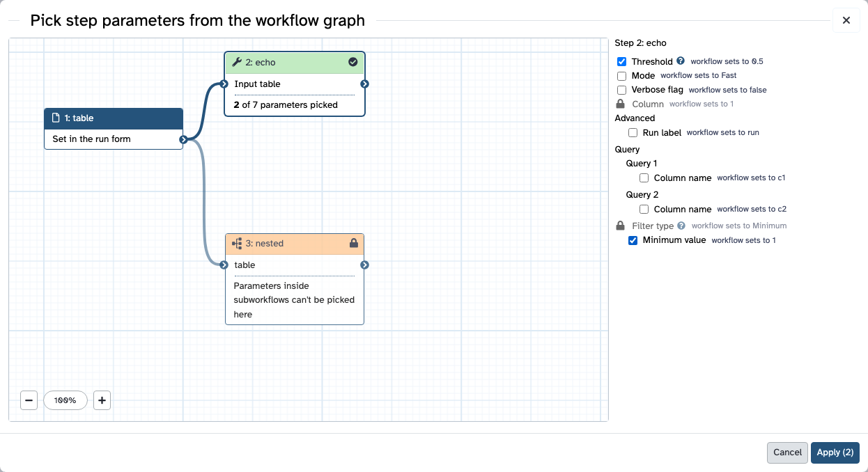Click the Threshold help question mark icon
This screenshot has width=868, height=472.
[x=681, y=61]
